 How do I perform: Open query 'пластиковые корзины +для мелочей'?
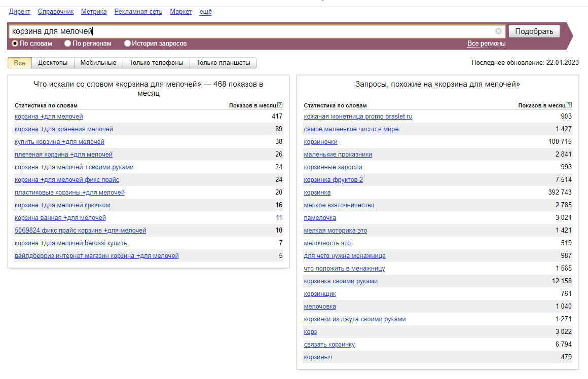click(x=69, y=193)
